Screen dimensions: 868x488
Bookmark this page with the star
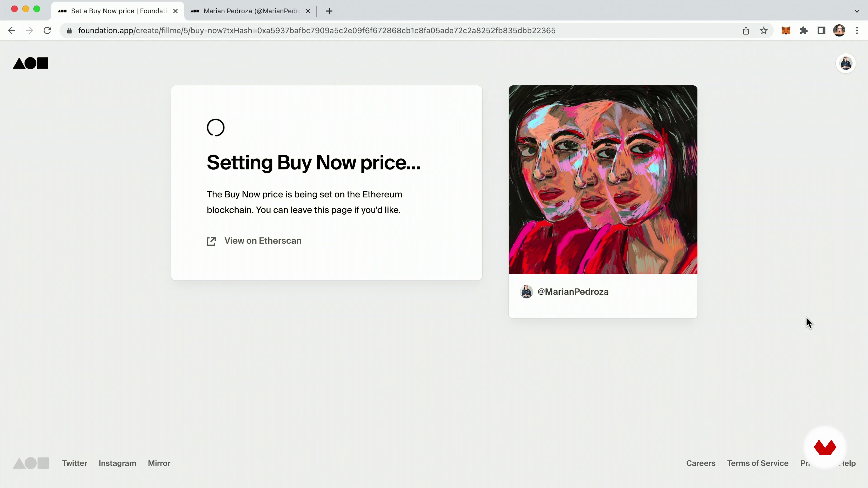764,31
